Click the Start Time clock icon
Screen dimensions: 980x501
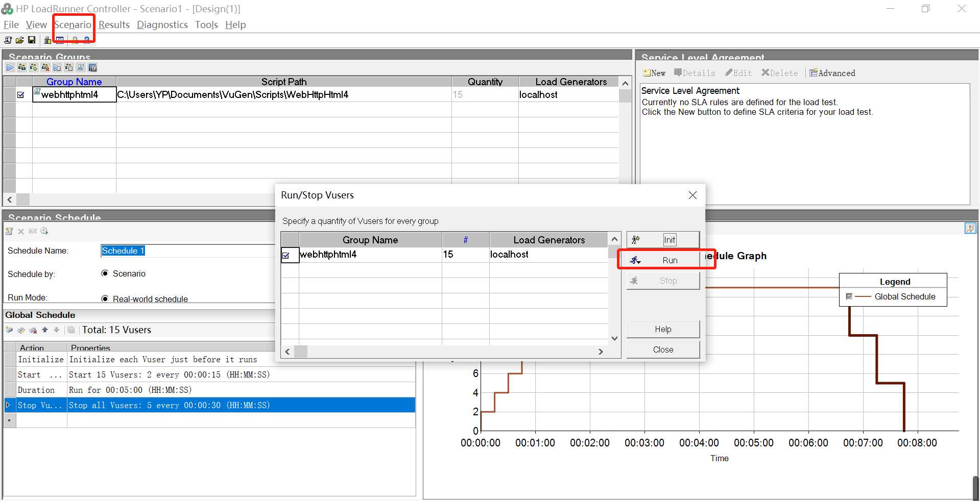pos(44,231)
